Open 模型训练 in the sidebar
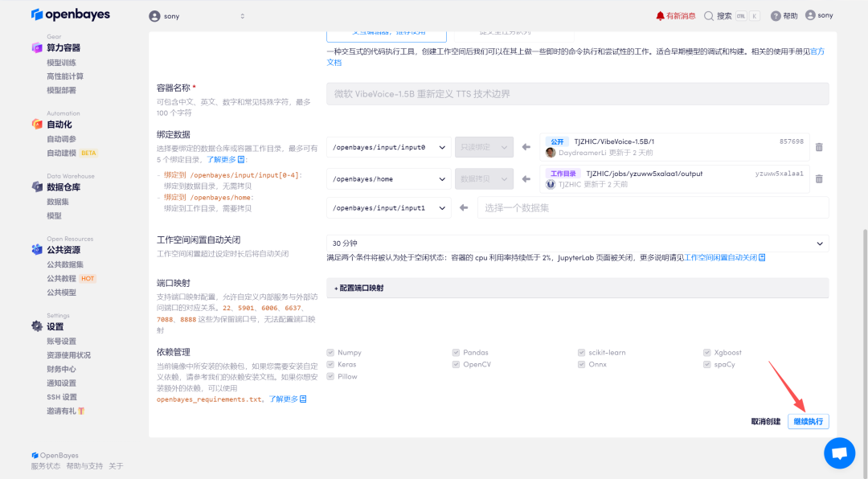868x479 pixels. [61, 63]
